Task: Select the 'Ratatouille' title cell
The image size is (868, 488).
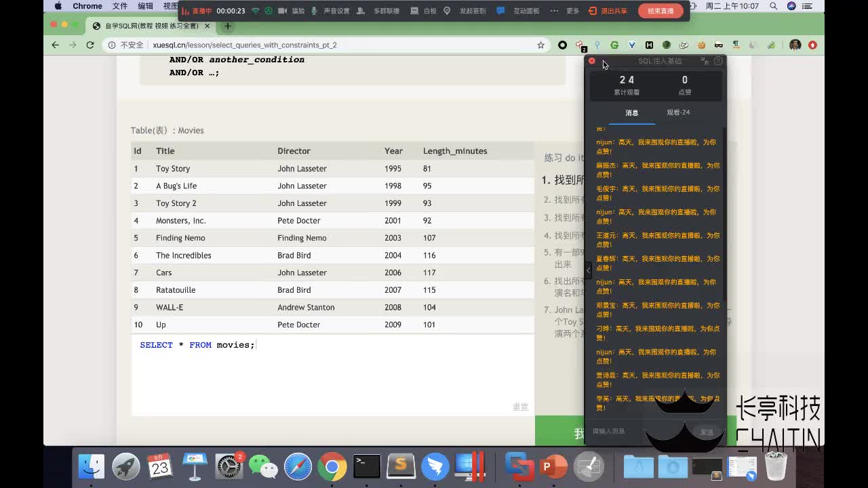Action: (176, 290)
